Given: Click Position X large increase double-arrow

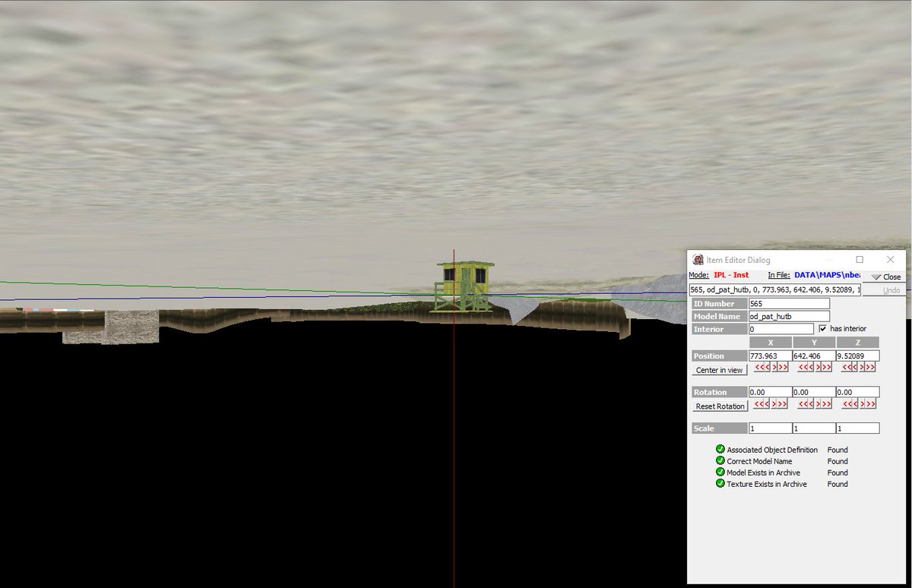Looking at the screenshot, I should click(x=783, y=367).
